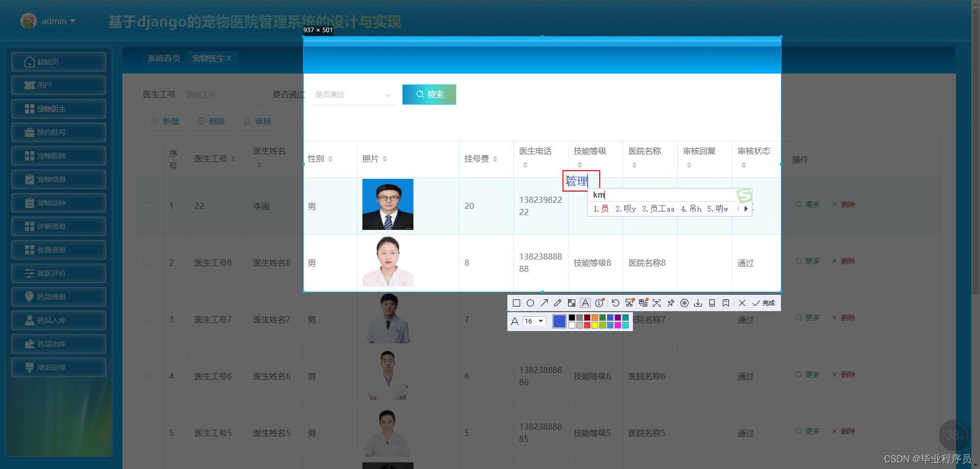980x469 pixels.
Task: Click 删除 for row 医生工号7
Action: coord(844,318)
